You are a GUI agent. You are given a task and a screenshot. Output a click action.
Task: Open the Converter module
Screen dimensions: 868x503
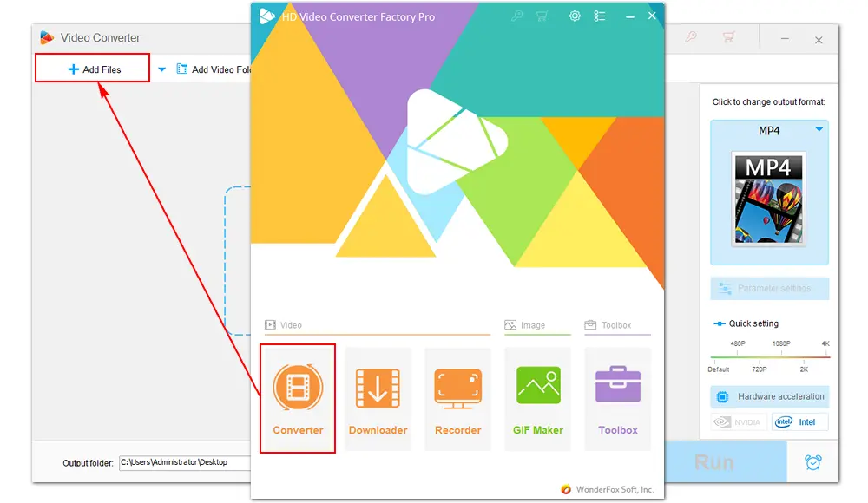point(298,398)
